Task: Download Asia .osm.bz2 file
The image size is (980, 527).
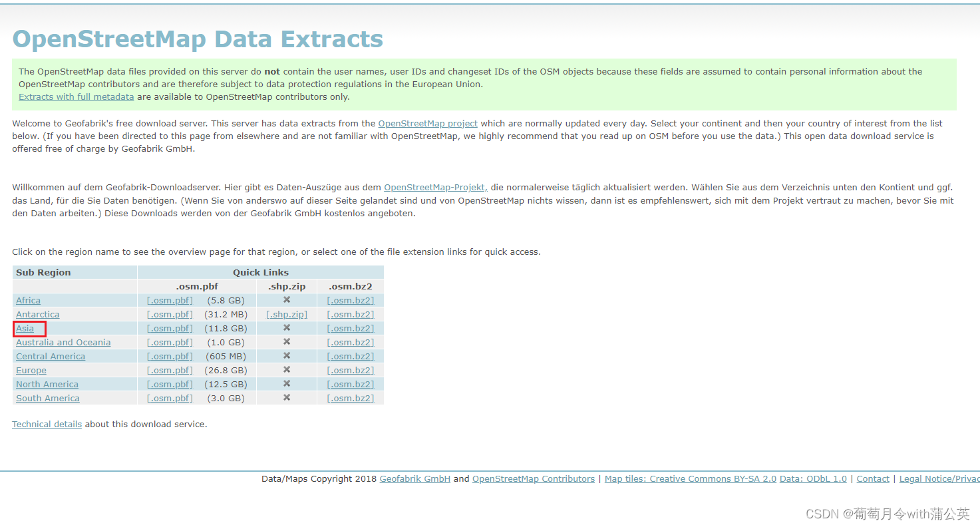Action: pyautogui.click(x=351, y=329)
